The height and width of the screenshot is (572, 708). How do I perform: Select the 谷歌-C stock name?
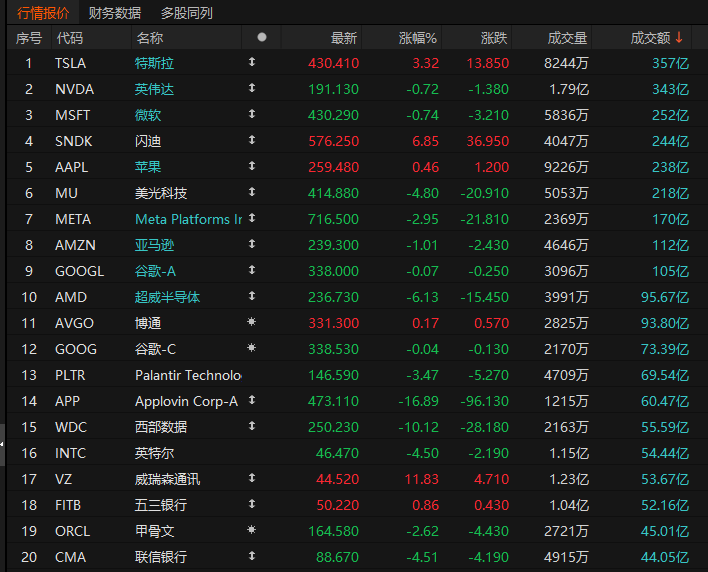(155, 349)
